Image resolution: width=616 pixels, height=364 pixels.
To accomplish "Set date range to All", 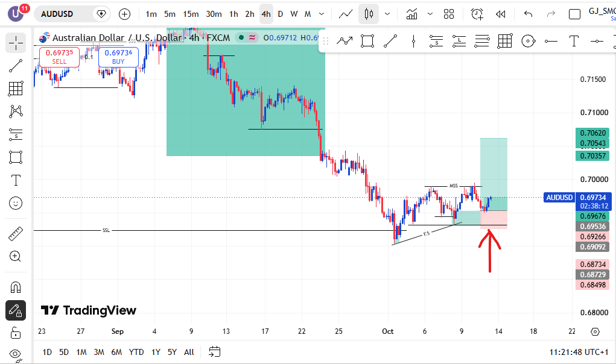I will tap(189, 352).
